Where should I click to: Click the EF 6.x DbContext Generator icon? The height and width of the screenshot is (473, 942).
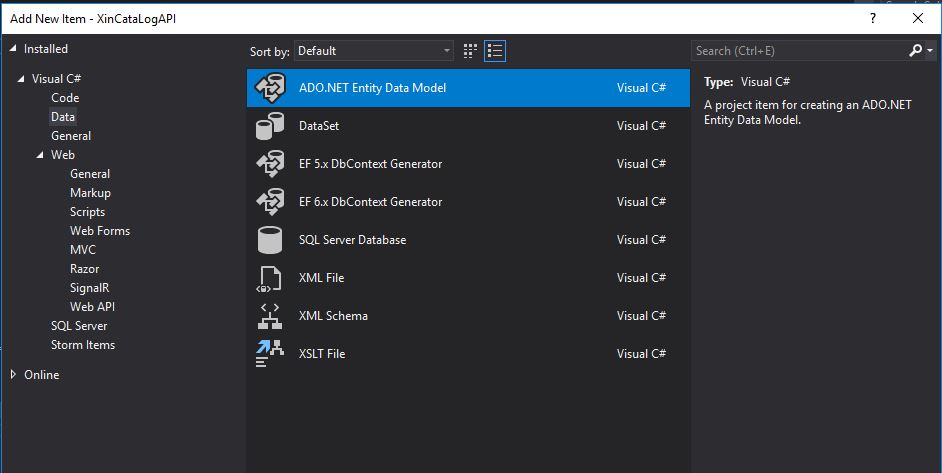[270, 201]
